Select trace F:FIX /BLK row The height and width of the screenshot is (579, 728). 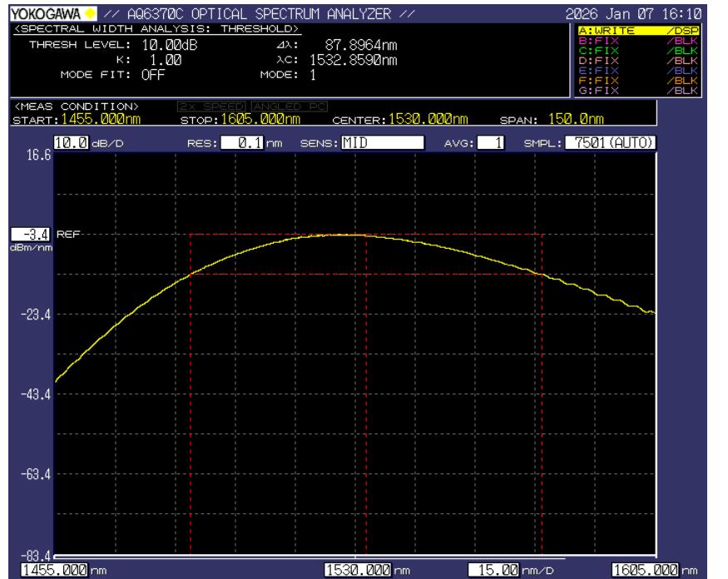coord(638,81)
